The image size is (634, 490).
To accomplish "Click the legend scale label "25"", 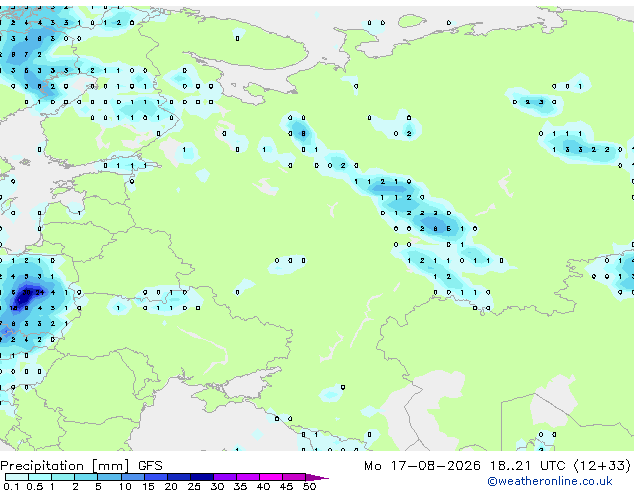I will 194,486.
